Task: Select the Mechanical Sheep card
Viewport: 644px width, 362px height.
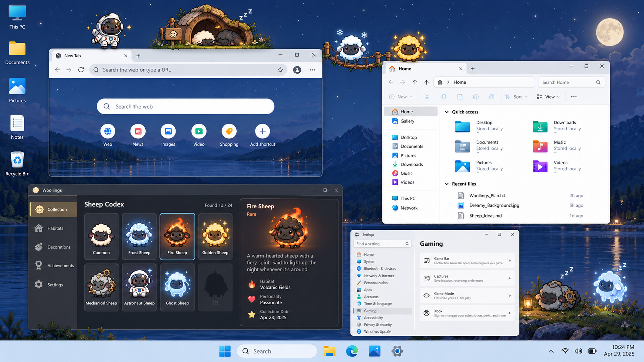Action: tap(101, 287)
